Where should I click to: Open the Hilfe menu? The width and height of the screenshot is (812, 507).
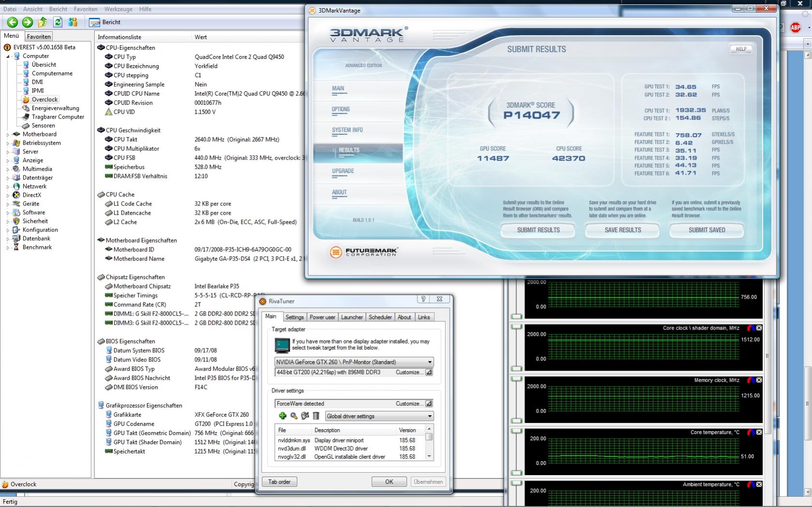tap(145, 9)
